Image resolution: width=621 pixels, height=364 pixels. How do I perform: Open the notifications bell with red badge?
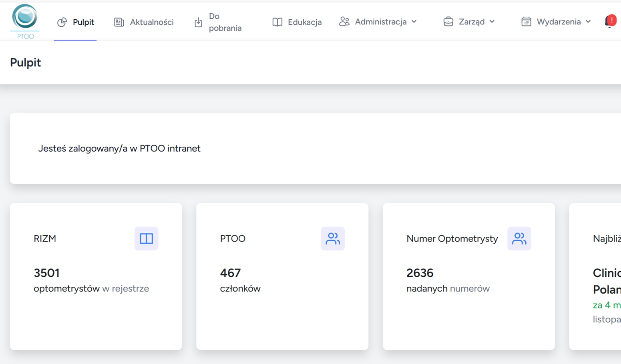pos(610,21)
